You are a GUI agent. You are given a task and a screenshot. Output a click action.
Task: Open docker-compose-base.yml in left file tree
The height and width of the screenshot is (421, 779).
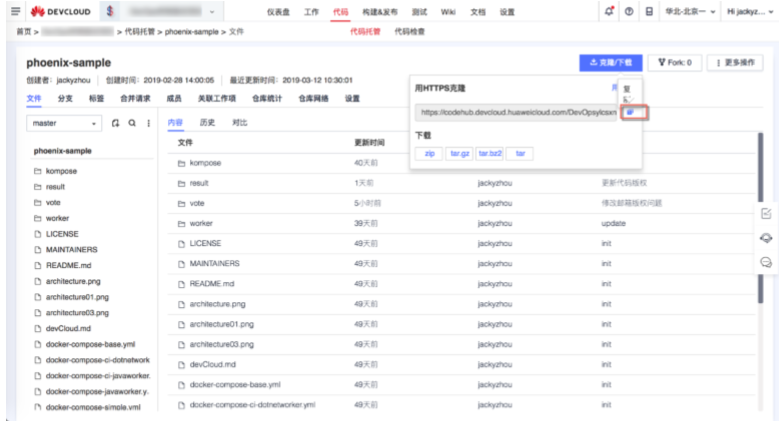[90, 344]
